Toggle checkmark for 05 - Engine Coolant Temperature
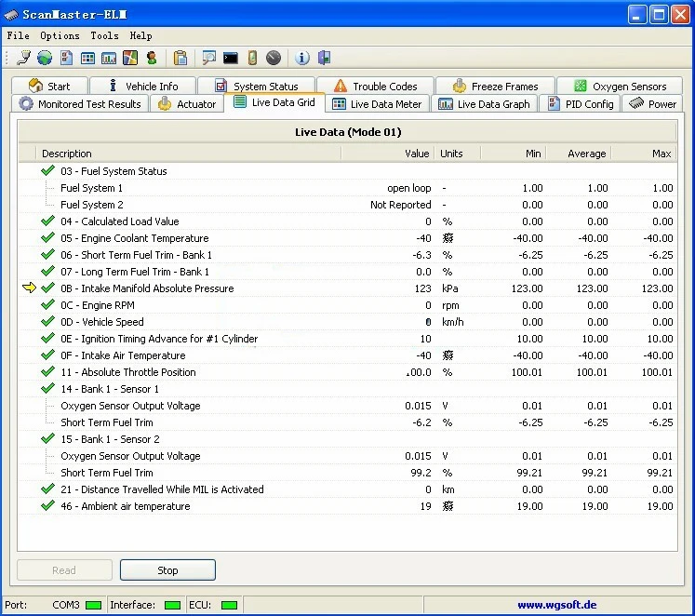The height and width of the screenshot is (616, 695). pos(48,238)
